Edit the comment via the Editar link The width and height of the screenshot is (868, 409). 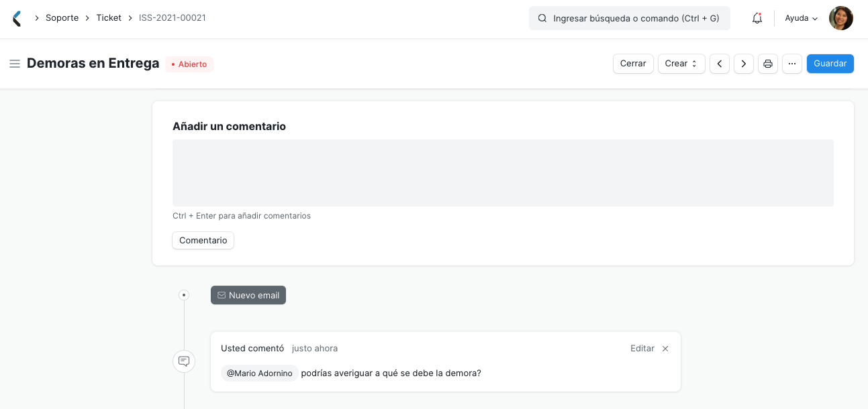click(x=642, y=348)
